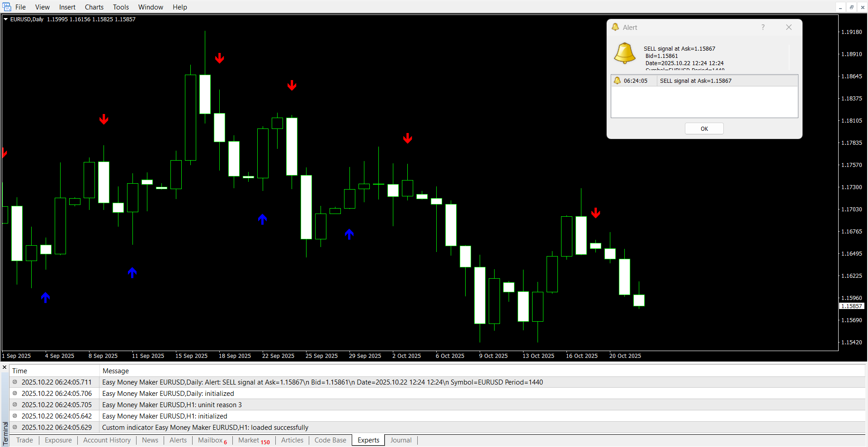Click the MetaTrader application icon in menu bar

[7, 7]
